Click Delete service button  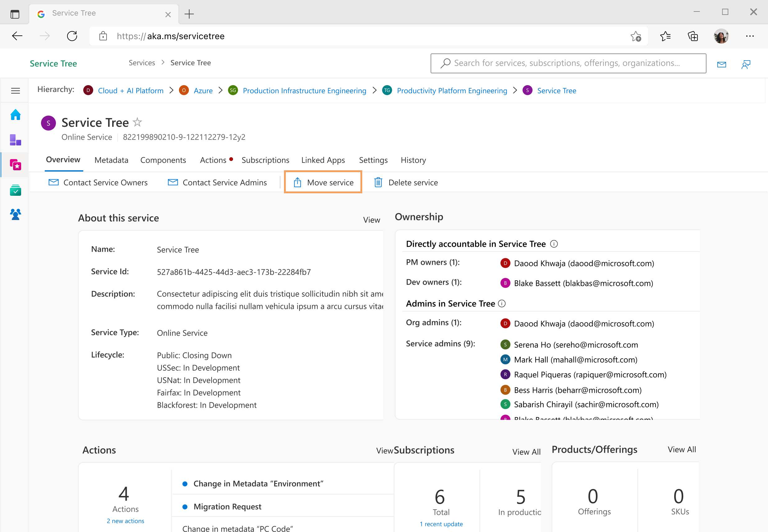[406, 182]
